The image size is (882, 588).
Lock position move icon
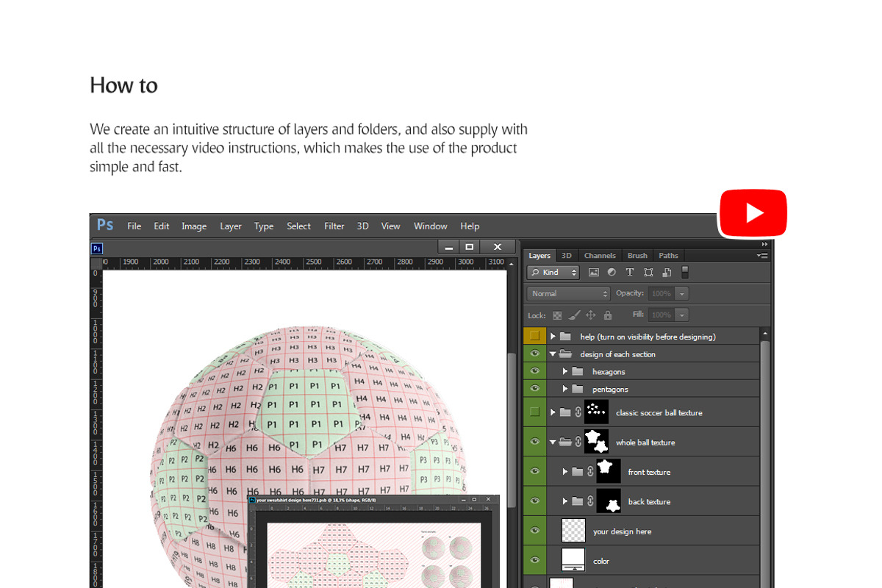click(x=591, y=315)
